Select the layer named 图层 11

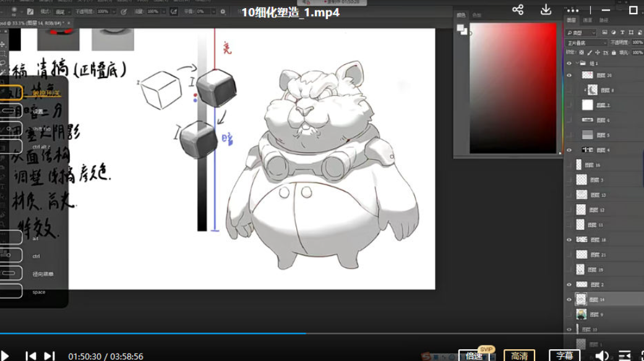click(x=596, y=225)
